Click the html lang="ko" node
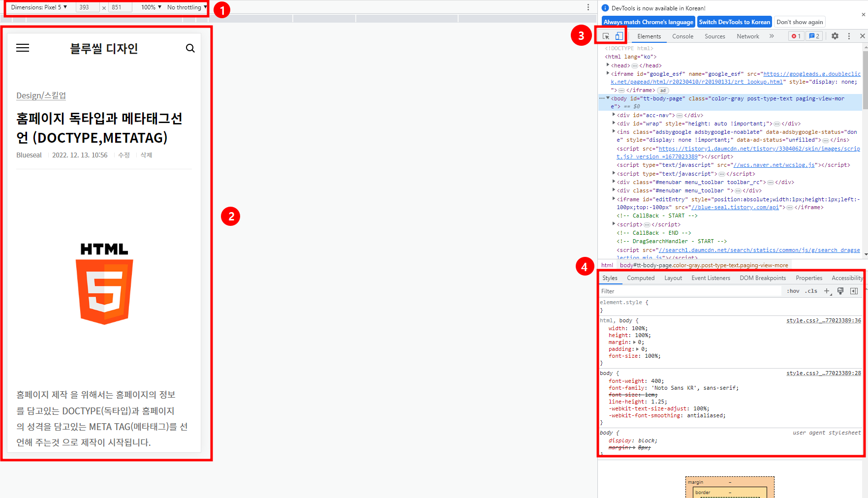This screenshot has width=868, height=498. coord(630,57)
